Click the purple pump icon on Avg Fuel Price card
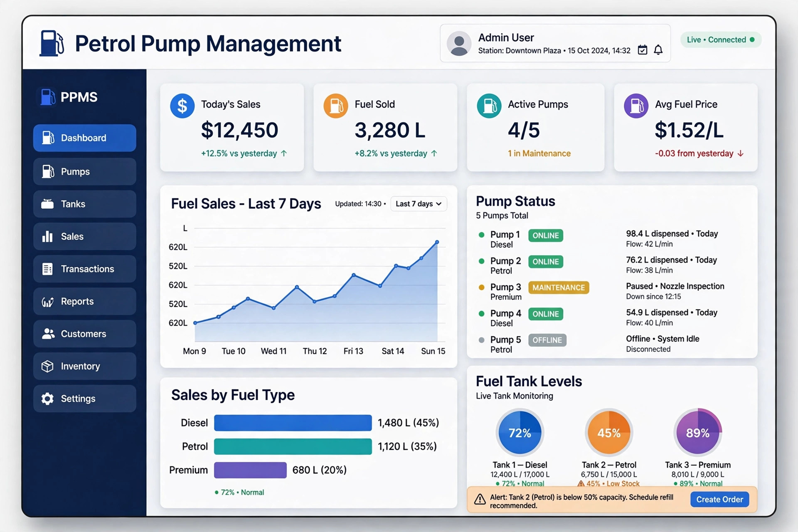 coord(636,106)
